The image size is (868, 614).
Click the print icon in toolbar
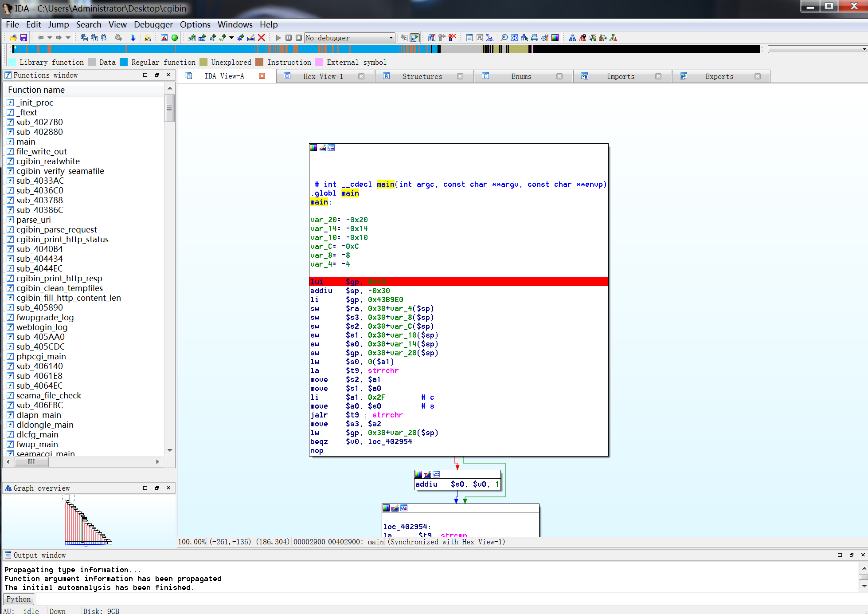535,38
